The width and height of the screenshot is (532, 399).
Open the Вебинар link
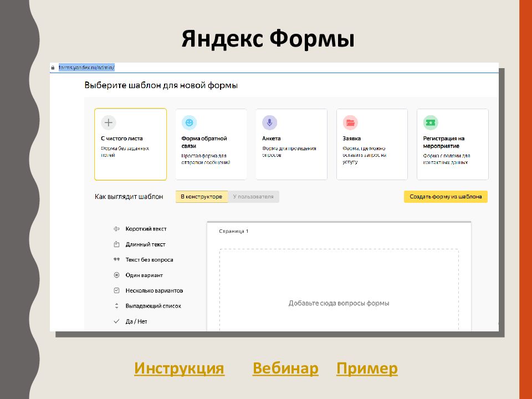285,369
